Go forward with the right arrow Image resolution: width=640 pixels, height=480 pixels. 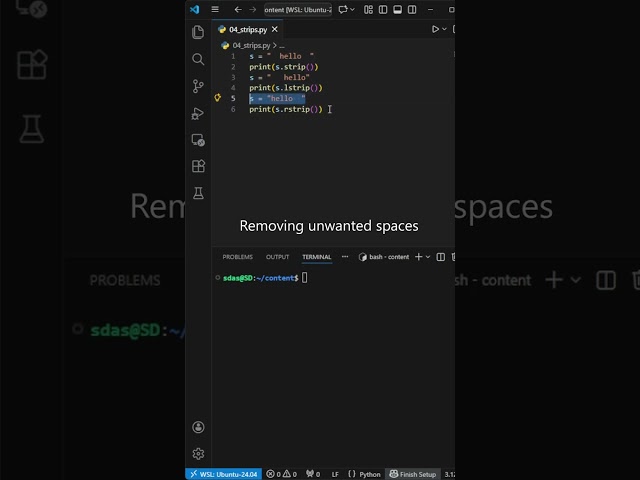pyautogui.click(x=253, y=9)
